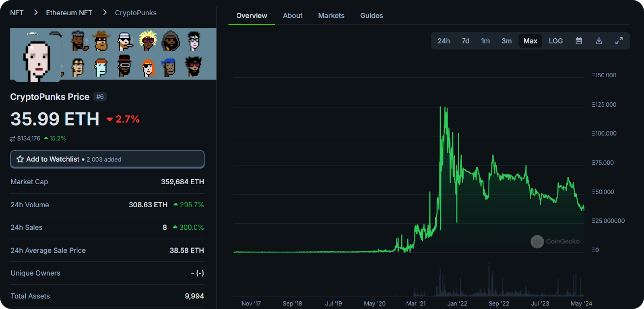Screen dimensions: 644x309
Task: Click the Jul '19 x-axis label
Action: coord(333,303)
